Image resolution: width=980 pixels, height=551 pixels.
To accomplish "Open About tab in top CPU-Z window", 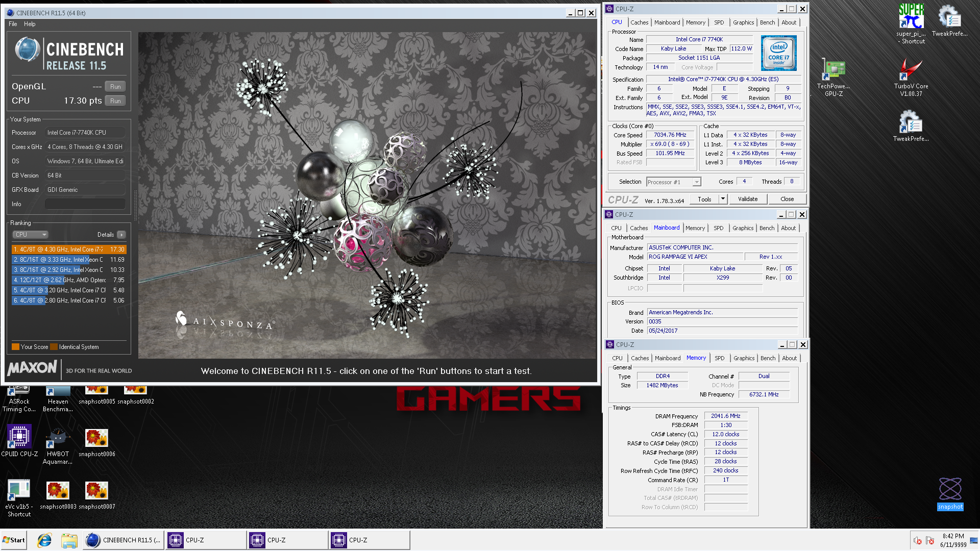I will click(789, 22).
